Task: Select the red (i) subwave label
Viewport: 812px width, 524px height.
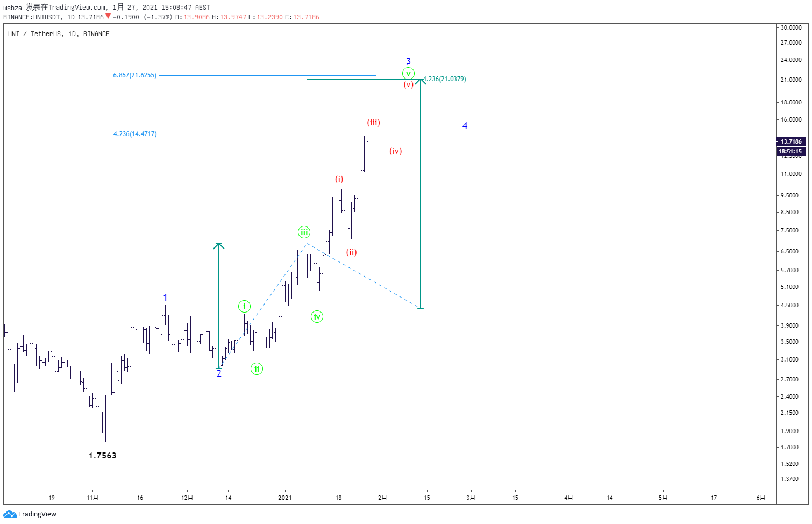Action: 339,179
